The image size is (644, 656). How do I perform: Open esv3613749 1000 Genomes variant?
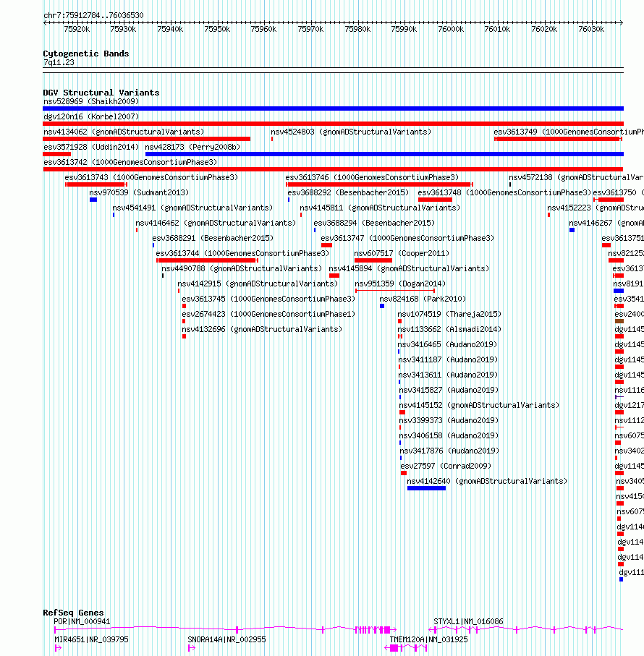569,132
